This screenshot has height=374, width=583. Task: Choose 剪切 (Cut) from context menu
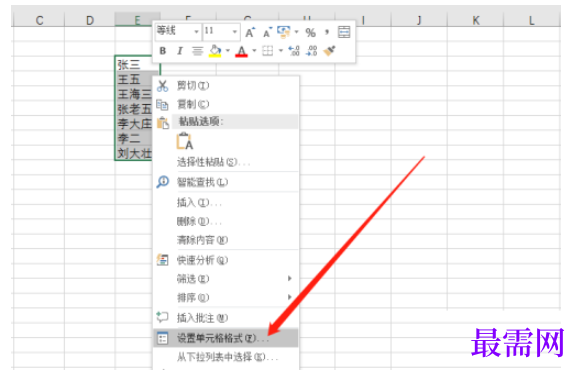(226, 86)
